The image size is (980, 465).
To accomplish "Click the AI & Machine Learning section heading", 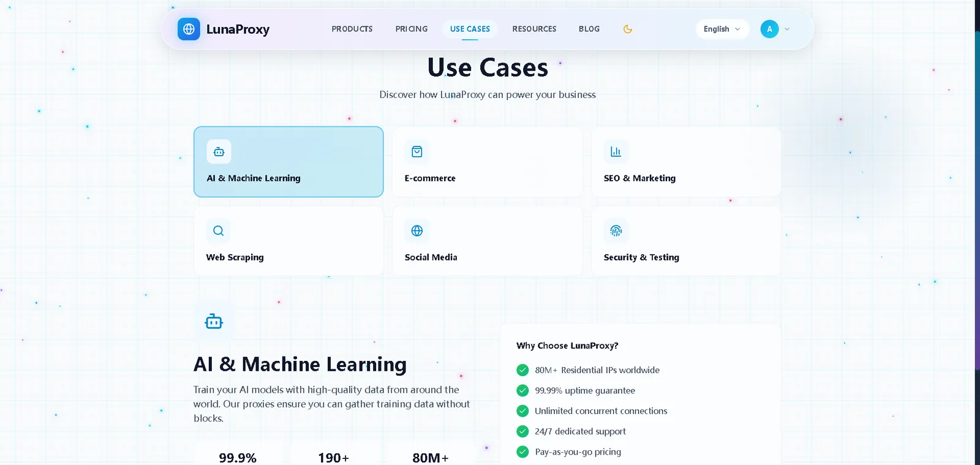I will tap(300, 365).
